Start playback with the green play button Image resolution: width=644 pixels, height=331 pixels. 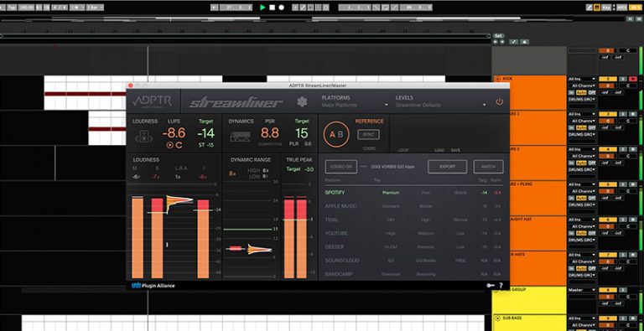(x=262, y=8)
